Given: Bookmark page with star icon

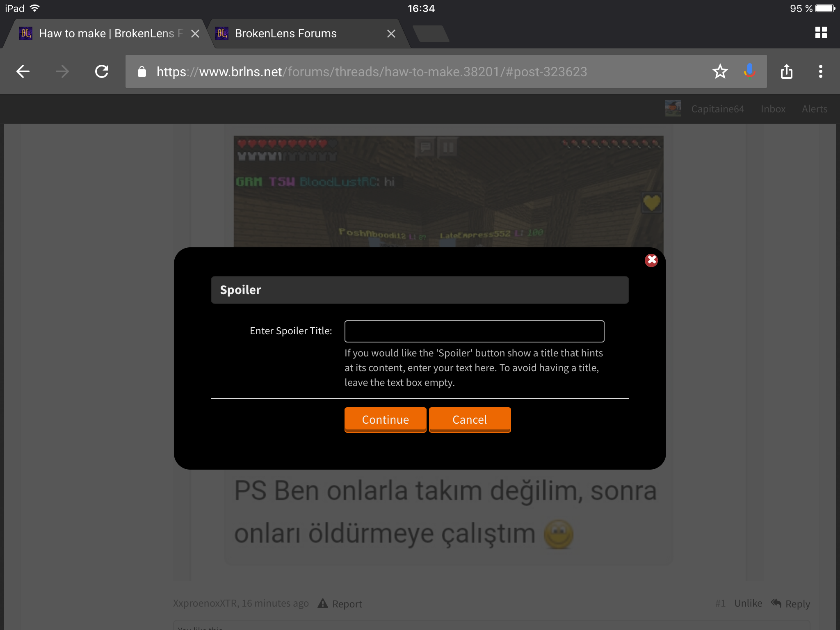Looking at the screenshot, I should [x=720, y=71].
